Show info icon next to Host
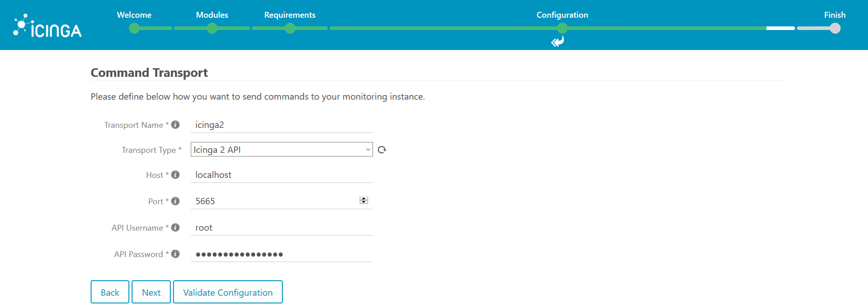This screenshot has height=308, width=868. click(175, 175)
